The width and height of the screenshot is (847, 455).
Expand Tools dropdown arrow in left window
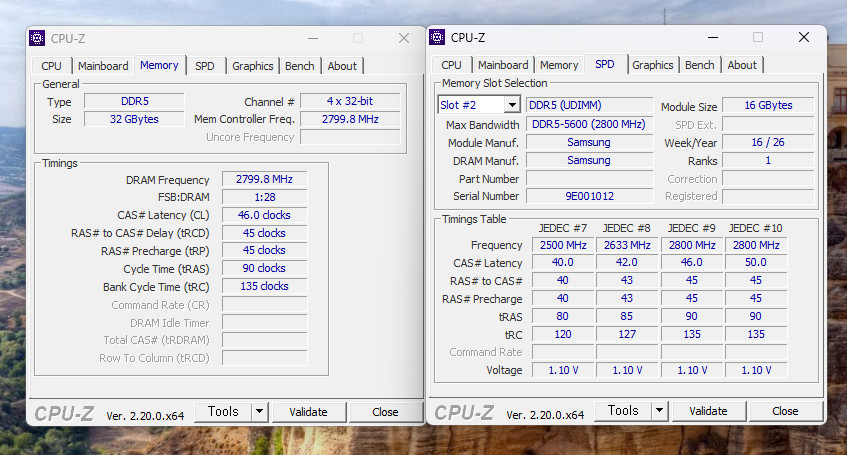coord(260,412)
